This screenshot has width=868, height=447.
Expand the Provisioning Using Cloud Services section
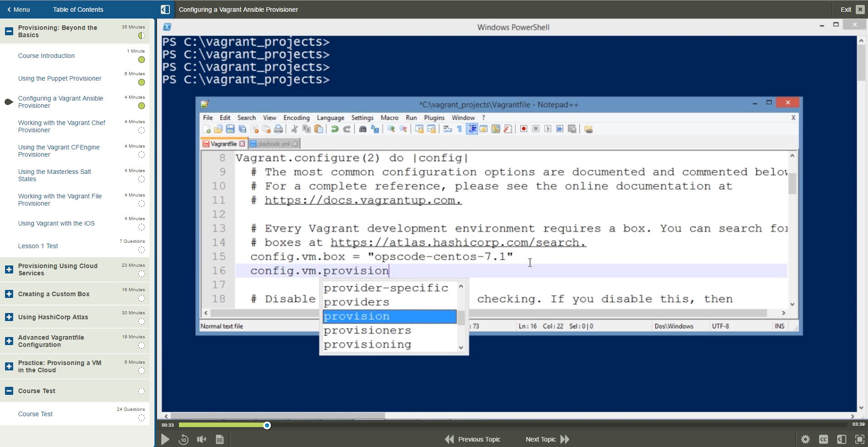coord(9,269)
